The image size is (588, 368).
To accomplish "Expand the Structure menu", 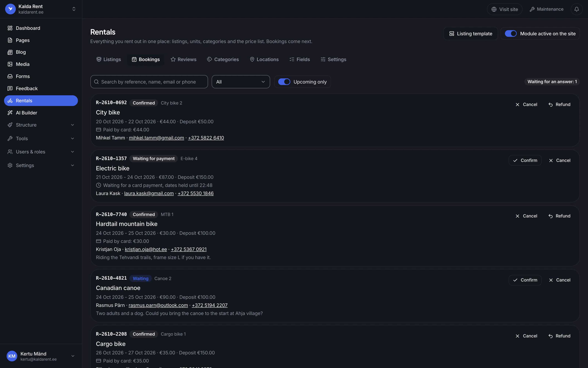I will tap(41, 125).
